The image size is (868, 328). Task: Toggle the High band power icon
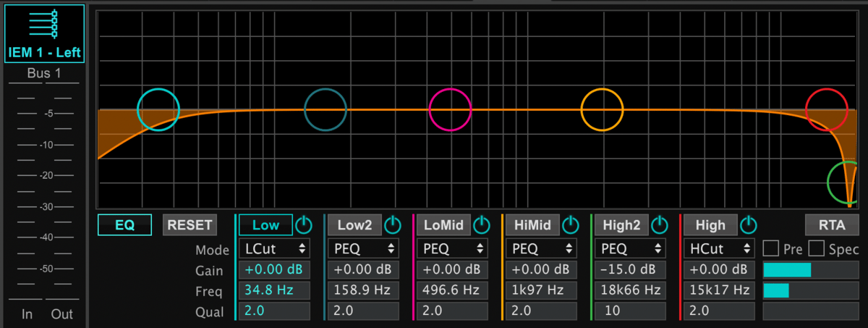pos(749,225)
